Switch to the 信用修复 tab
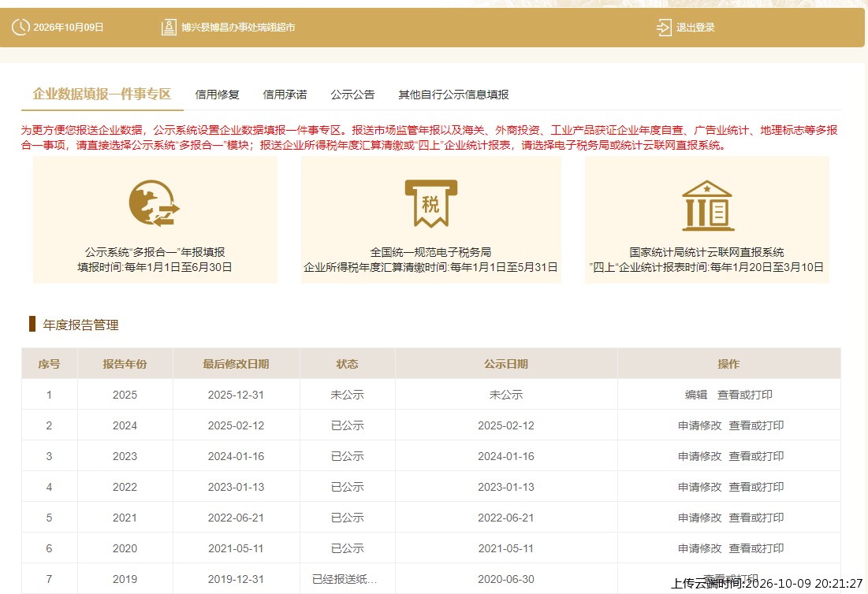Image resolution: width=868 pixels, height=594 pixels. [217, 95]
